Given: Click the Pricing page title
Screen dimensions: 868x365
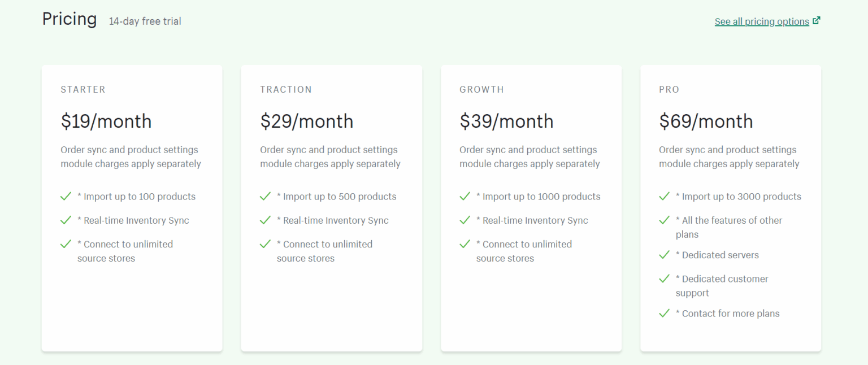Looking at the screenshot, I should click(x=69, y=19).
